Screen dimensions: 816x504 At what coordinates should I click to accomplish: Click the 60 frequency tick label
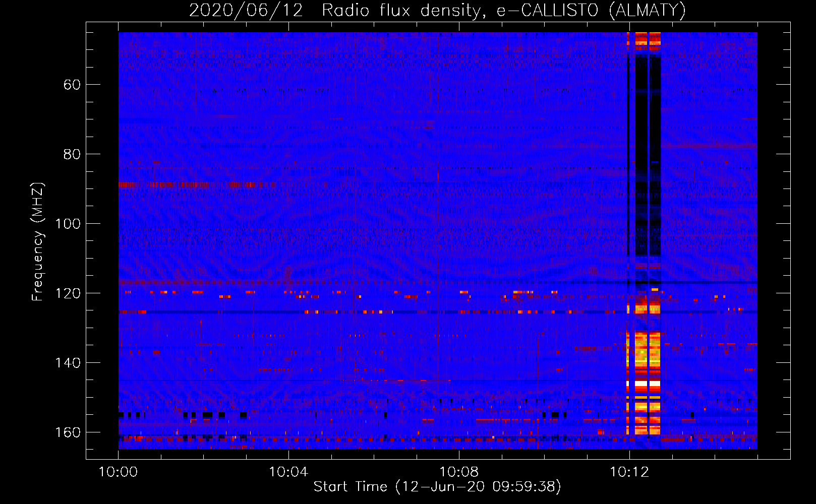[72, 84]
